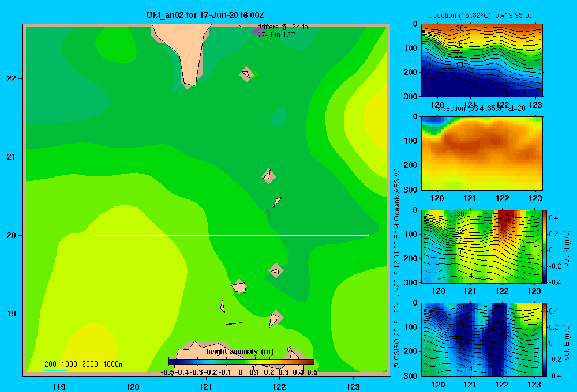This screenshot has width=577, height=392.
Task: Click longitude label 122 on main map
Action: (279, 386)
